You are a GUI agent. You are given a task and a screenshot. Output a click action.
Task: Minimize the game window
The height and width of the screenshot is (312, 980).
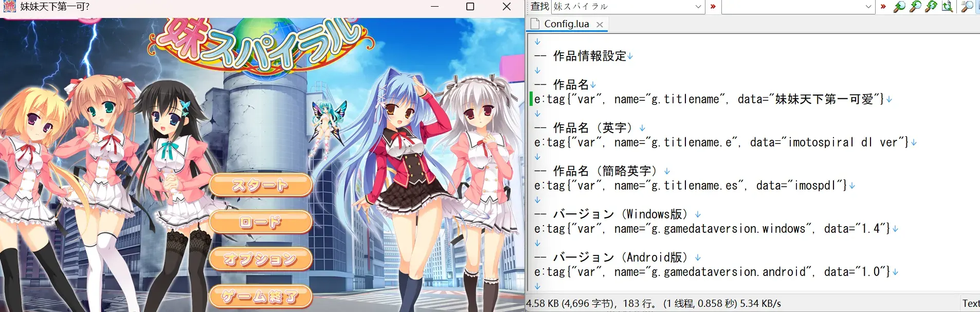coord(435,7)
